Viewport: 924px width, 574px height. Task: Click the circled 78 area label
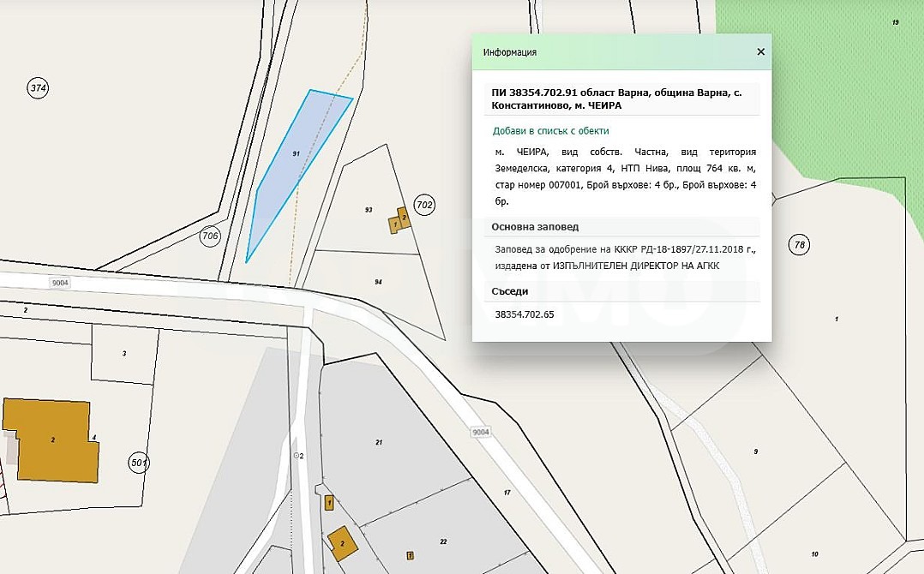click(x=800, y=245)
